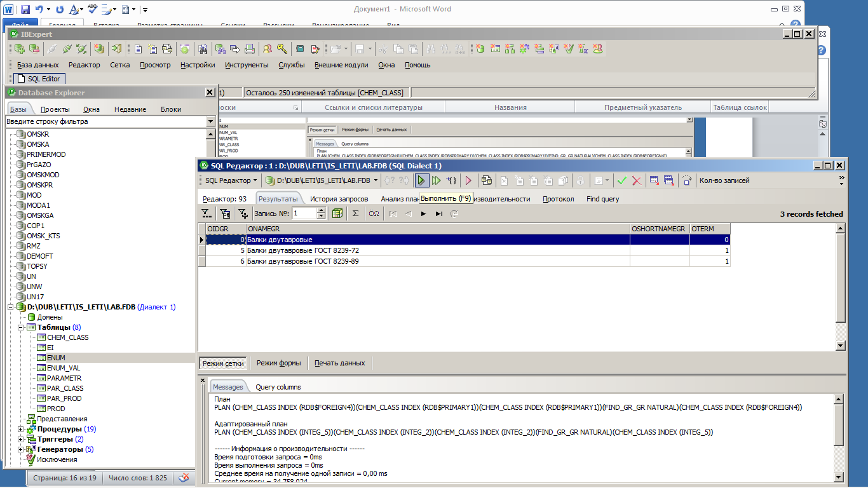Click the Запись № record number field
868x488 pixels.
pos(304,213)
